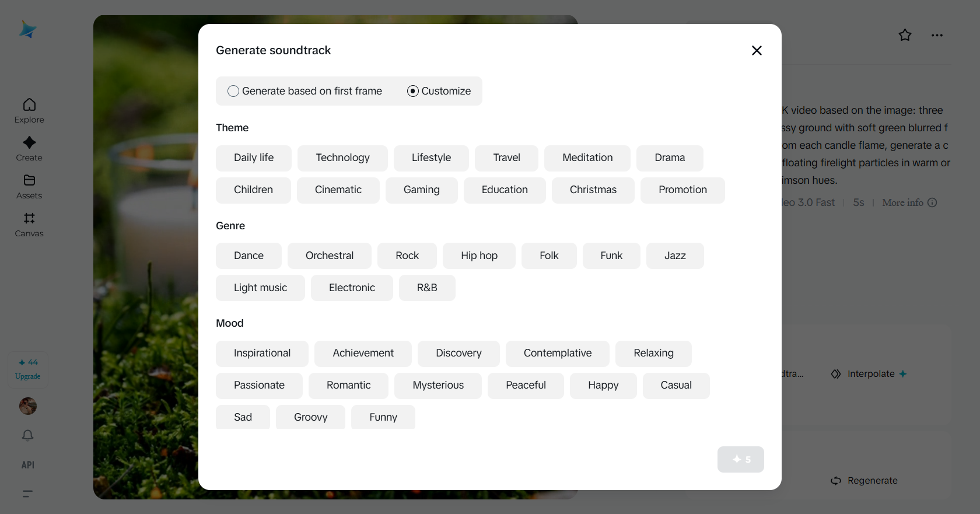980x514 pixels.
Task: Toggle the Orchestral genre chip
Action: 329,256
